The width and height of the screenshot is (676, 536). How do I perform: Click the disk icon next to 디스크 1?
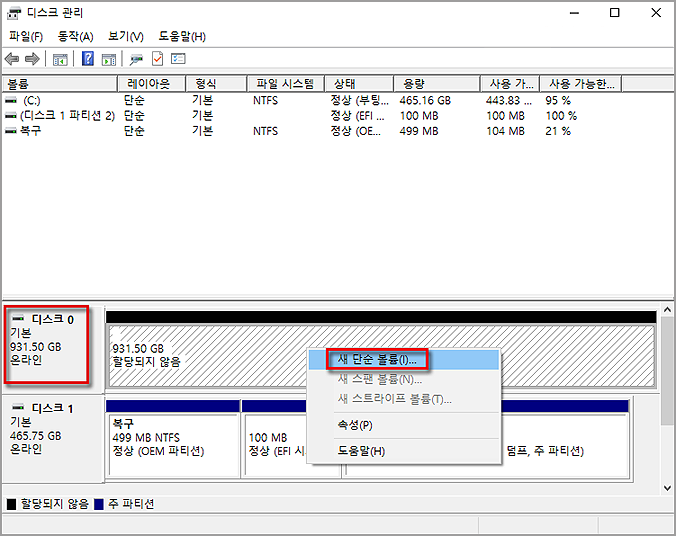coord(18,407)
